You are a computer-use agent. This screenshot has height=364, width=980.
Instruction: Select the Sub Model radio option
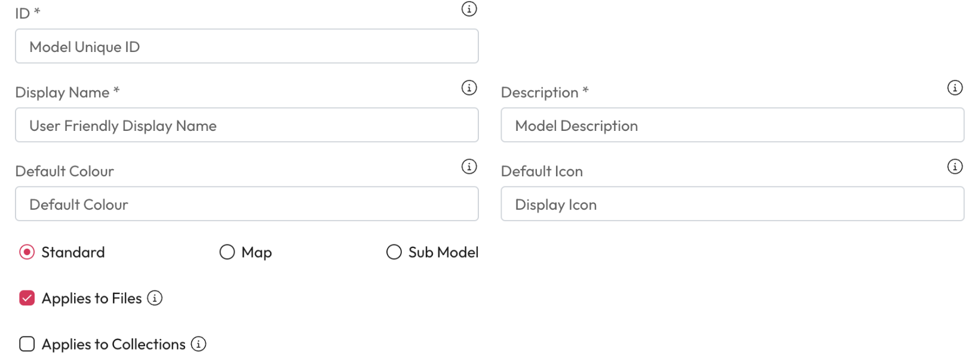[394, 252]
